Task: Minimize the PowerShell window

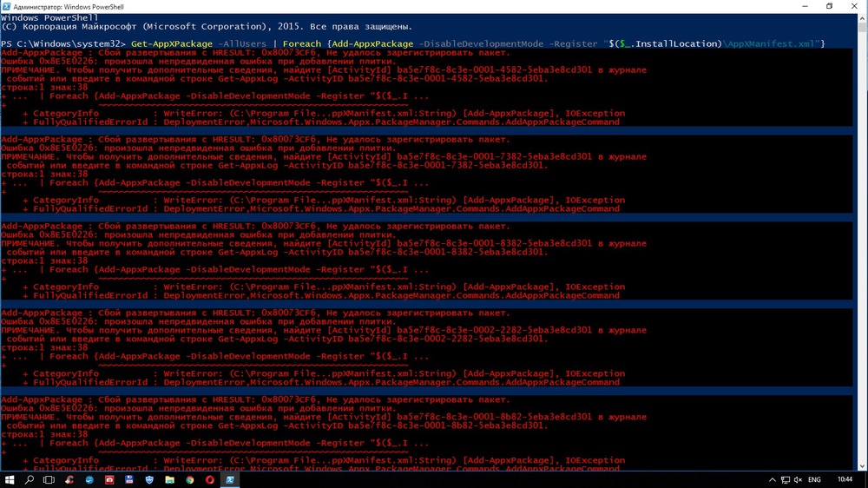Action: (805, 7)
